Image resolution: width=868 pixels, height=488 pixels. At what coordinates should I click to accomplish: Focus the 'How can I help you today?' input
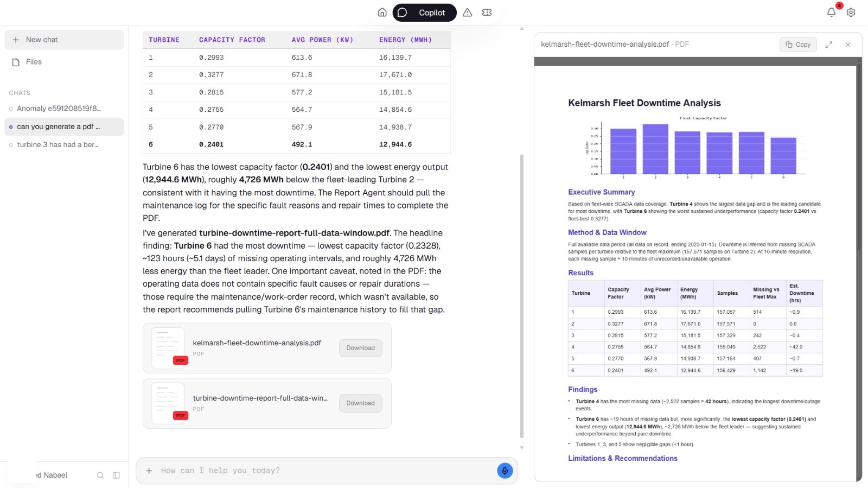pyautogui.click(x=325, y=471)
